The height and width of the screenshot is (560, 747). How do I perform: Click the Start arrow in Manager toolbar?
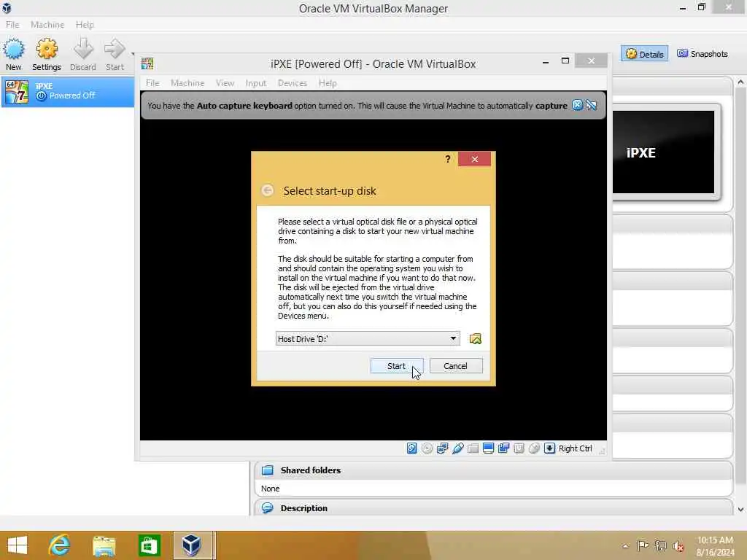tap(115, 54)
